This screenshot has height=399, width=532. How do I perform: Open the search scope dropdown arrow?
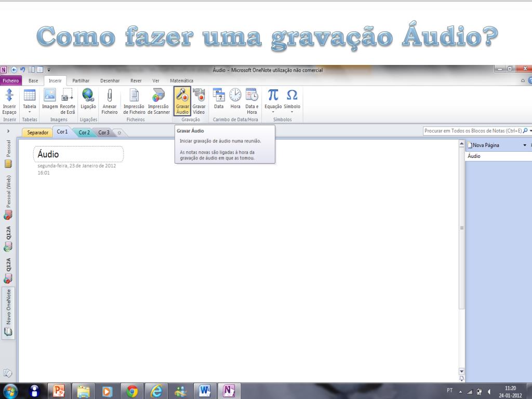coord(530,130)
